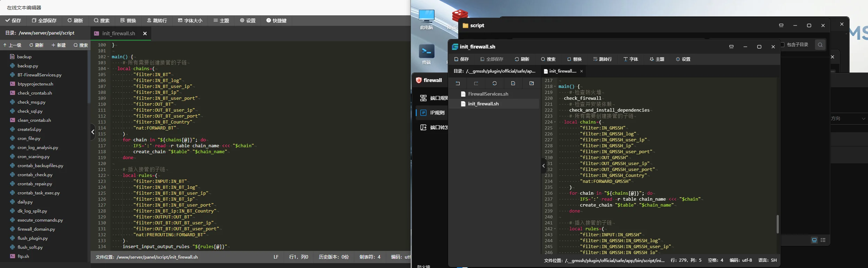This screenshot has width=868, height=268.
Task: Open FirewallServices.sh in right file list
Action: click(x=488, y=94)
